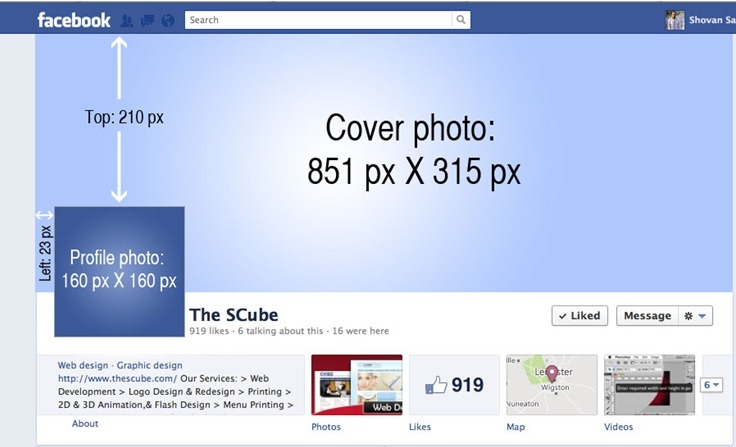Viewport: 736px width, 447px height.
Task: Click the search magnifier icon
Action: [461, 20]
